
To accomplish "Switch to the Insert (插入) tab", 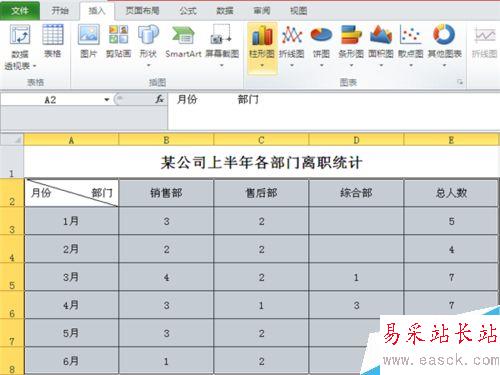I will pyautogui.click(x=97, y=11).
